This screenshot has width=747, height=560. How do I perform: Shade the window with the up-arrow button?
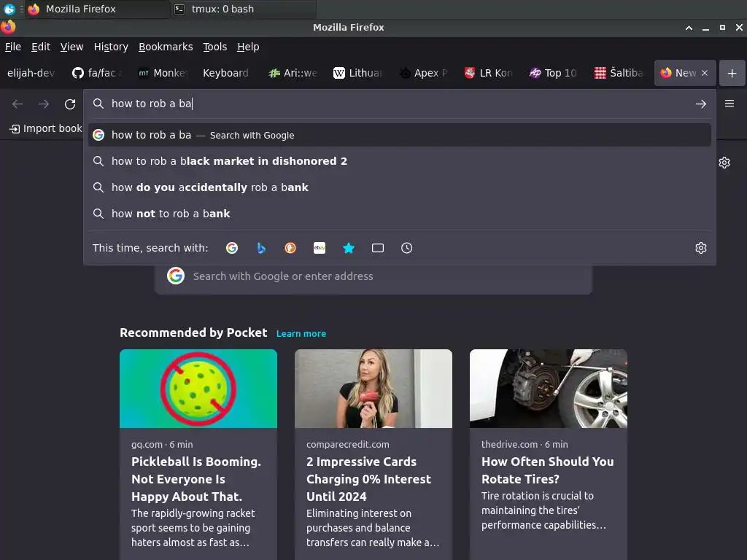(x=689, y=28)
